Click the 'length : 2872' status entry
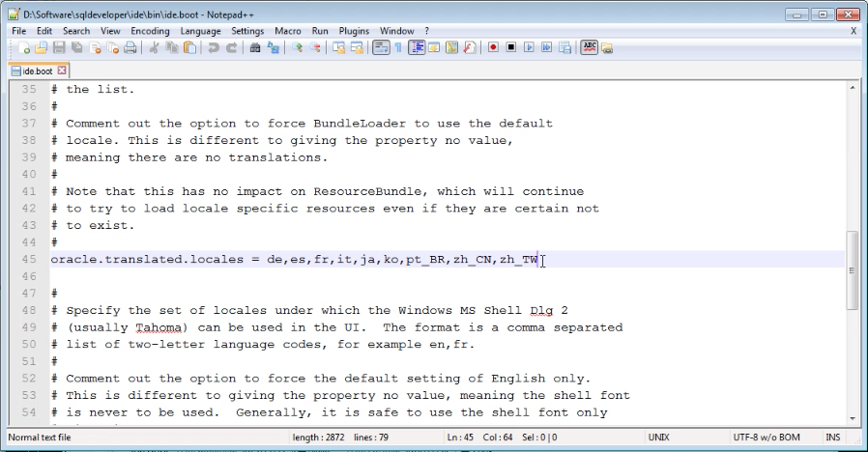868x452 pixels. pyautogui.click(x=318, y=438)
